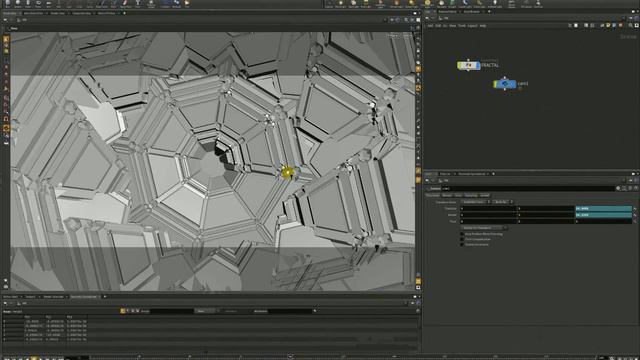The width and height of the screenshot is (640, 360).
Task: Click the help icon at parameter header end
Action: click(636, 188)
